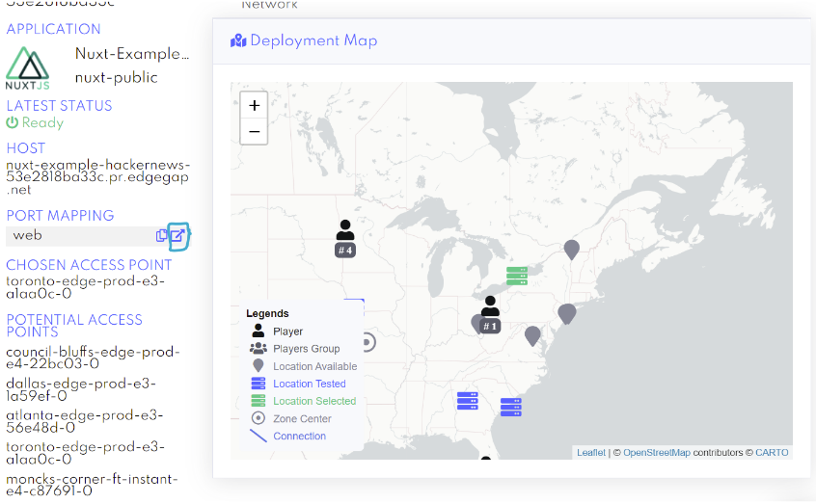Viewport: 816px width, 504px height.
Task: Click the Ready status power icon
Action: (13, 123)
